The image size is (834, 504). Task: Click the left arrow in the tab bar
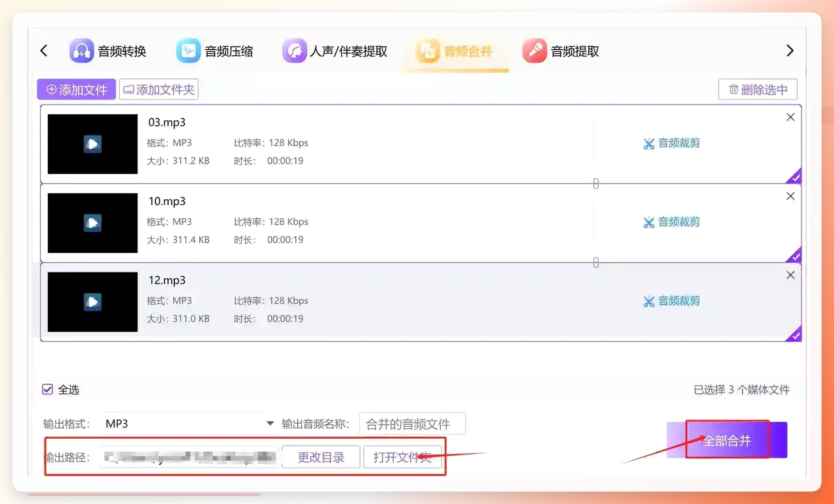coord(43,51)
